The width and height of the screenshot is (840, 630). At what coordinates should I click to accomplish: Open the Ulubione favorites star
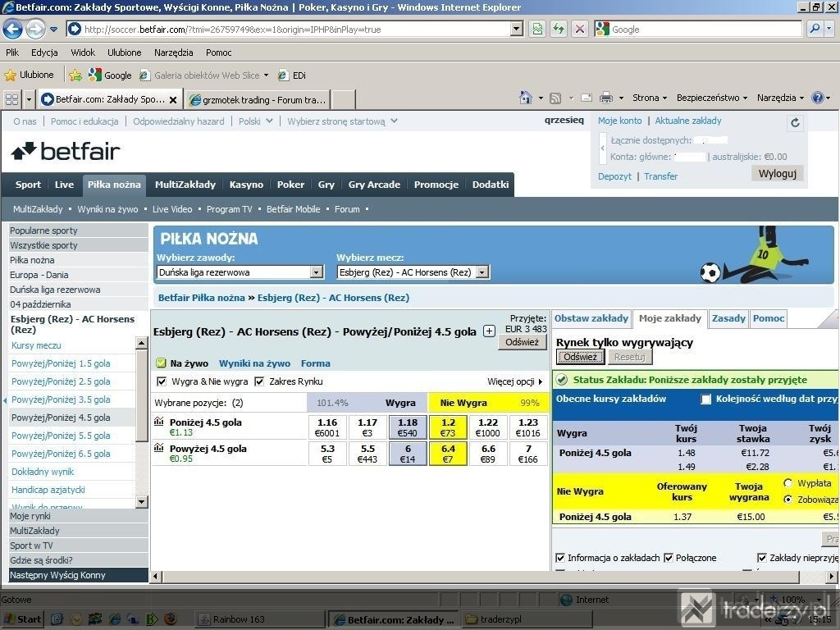tap(29, 75)
